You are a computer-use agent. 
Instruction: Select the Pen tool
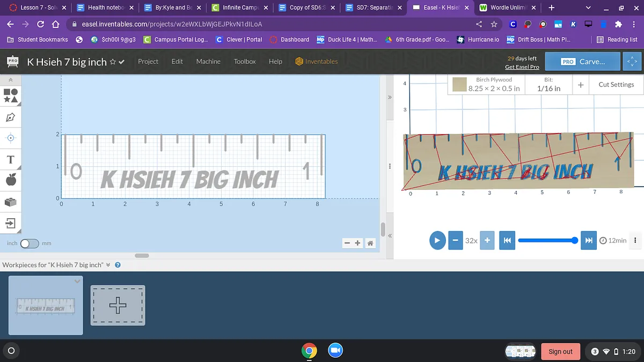click(11, 116)
